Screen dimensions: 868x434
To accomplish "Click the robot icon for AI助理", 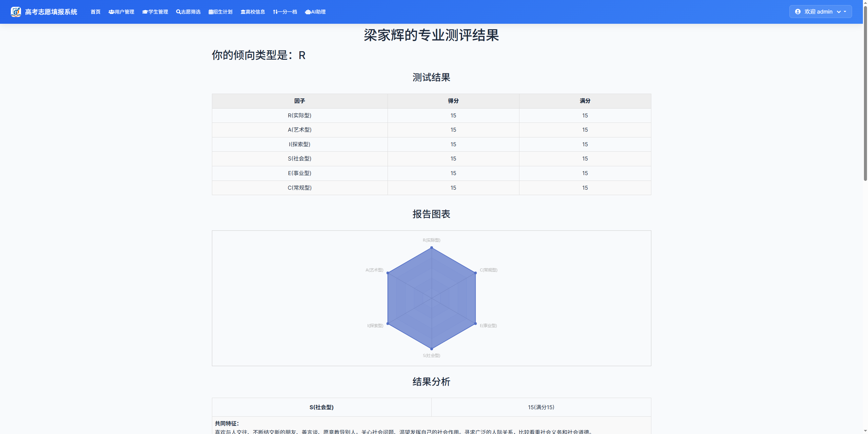I will 308,12.
